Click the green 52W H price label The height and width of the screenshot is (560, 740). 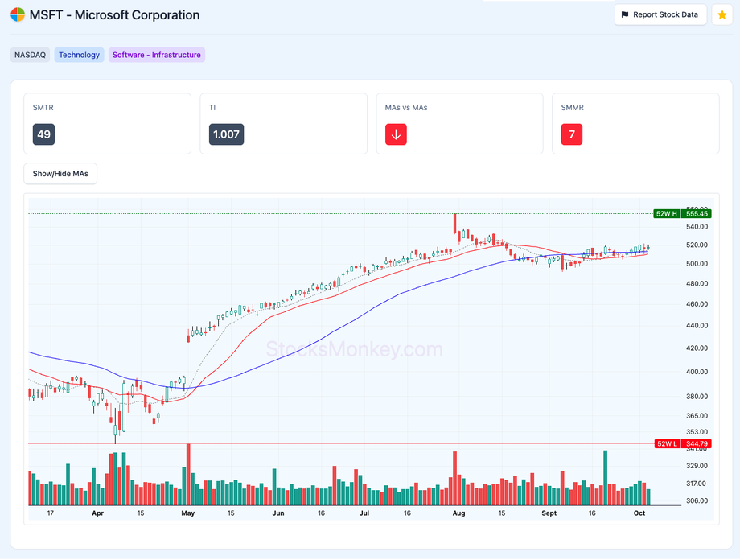[683, 213]
